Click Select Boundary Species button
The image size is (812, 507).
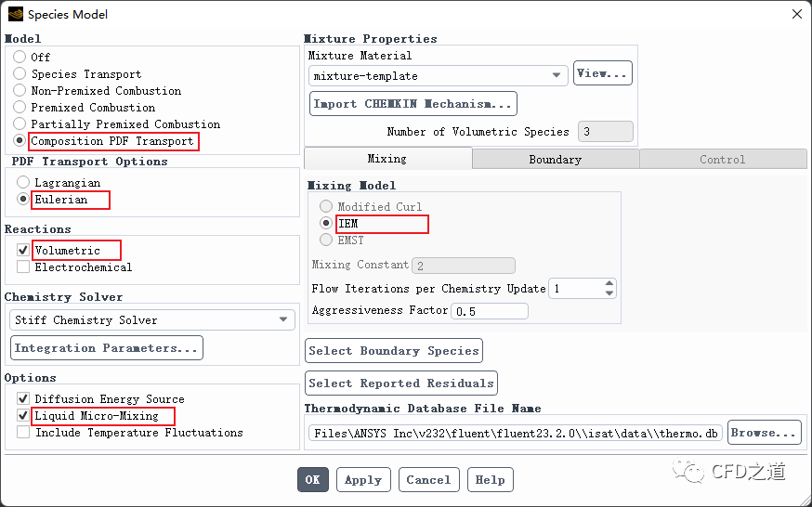coord(394,350)
